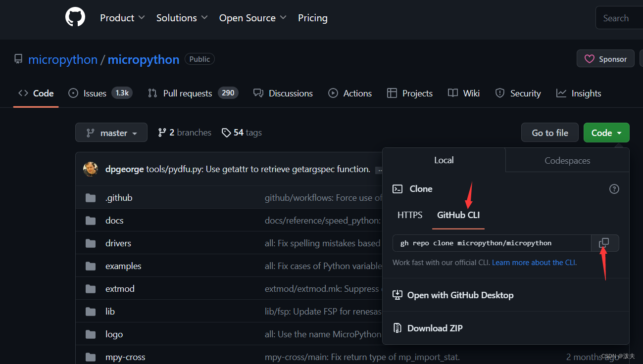Open the lib folder
Image resolution: width=643 pixels, height=364 pixels.
pyautogui.click(x=110, y=312)
